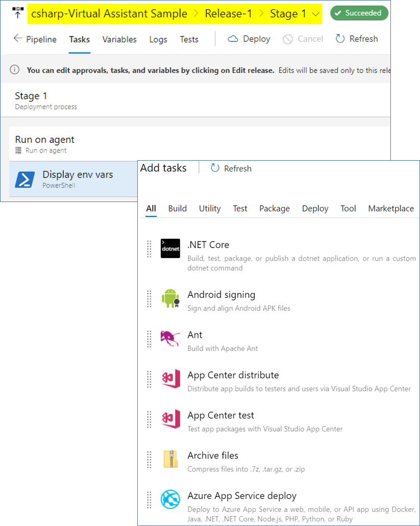Screen dimensions: 420x526
Task: Click the Refresh icon in Add tasks panel
Action: 215,168
